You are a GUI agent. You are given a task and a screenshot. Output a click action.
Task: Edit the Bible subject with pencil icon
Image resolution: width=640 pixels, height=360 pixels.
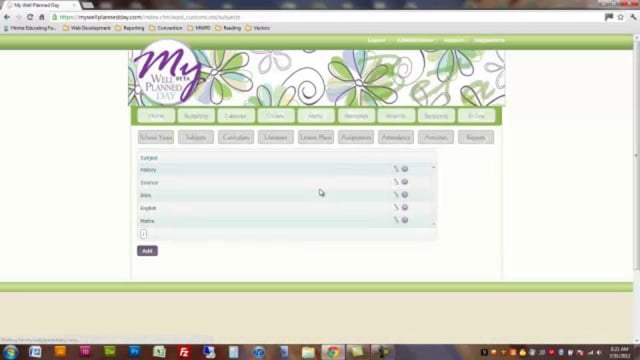[396, 195]
